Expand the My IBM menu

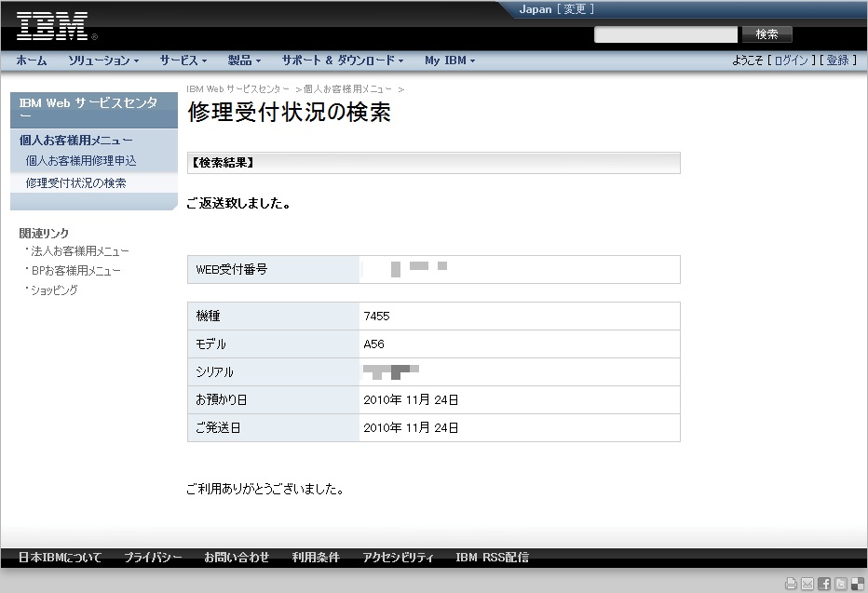[x=450, y=61]
